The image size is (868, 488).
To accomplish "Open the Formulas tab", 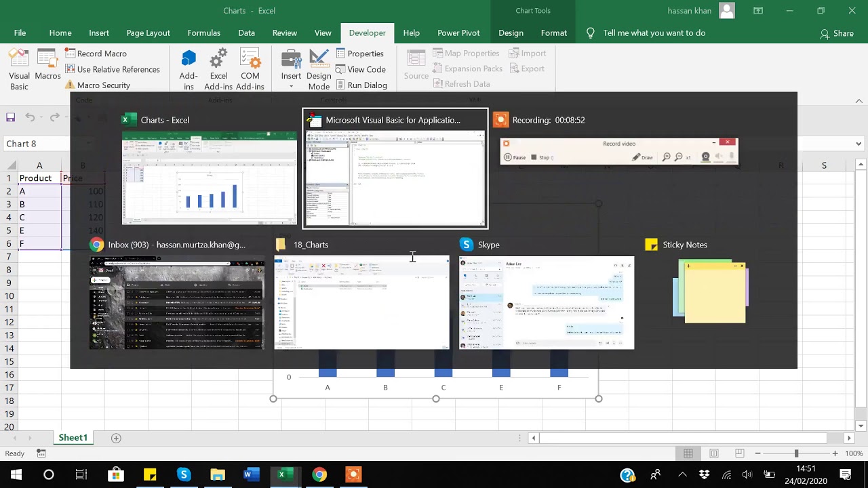I will [x=204, y=33].
